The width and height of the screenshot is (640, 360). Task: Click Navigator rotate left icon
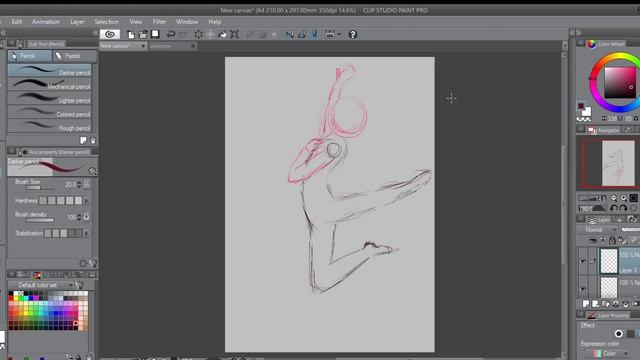point(613,208)
